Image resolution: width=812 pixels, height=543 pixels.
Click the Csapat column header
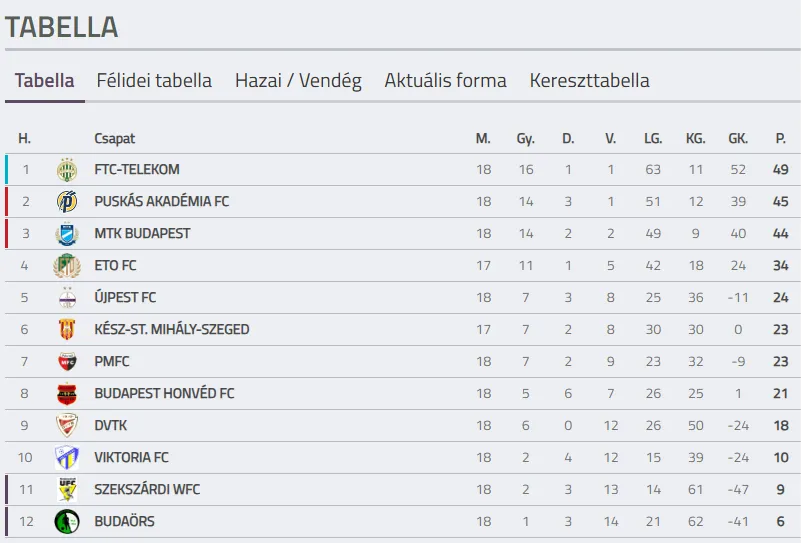coord(114,139)
